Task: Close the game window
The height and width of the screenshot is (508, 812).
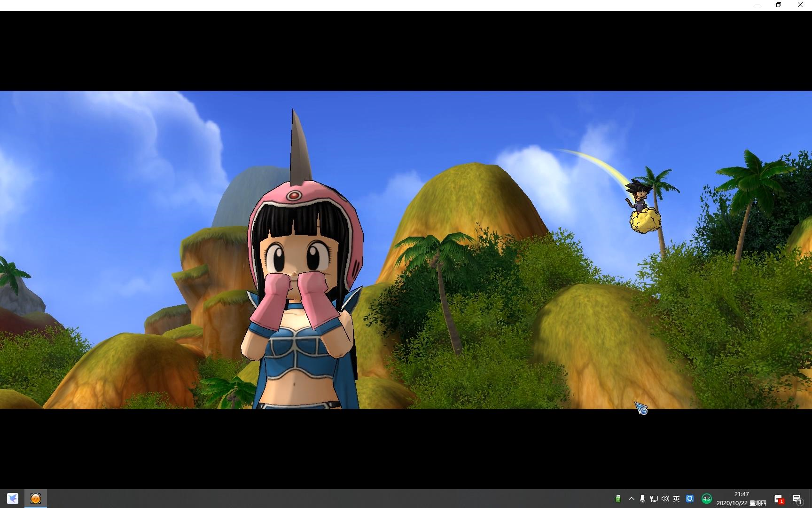Action: tap(800, 5)
